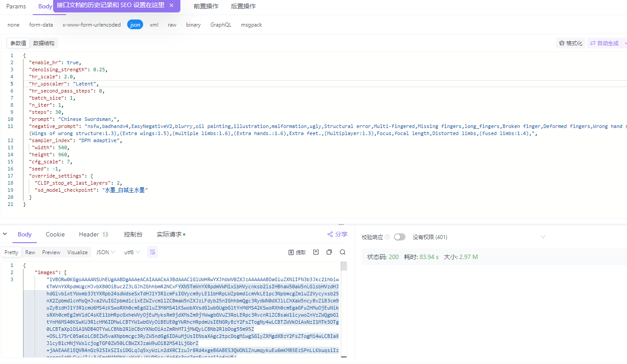
Task: Open search in the response body
Action: pos(343,252)
